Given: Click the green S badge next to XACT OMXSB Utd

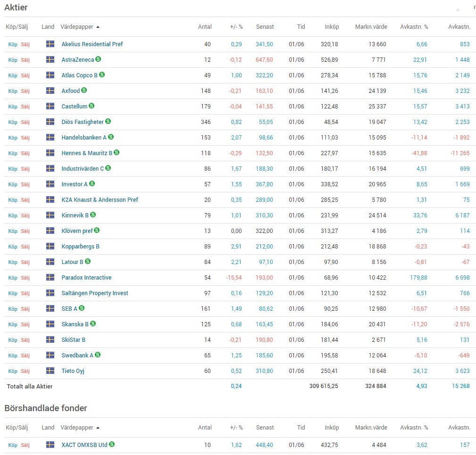Looking at the screenshot, I should pos(112,444).
